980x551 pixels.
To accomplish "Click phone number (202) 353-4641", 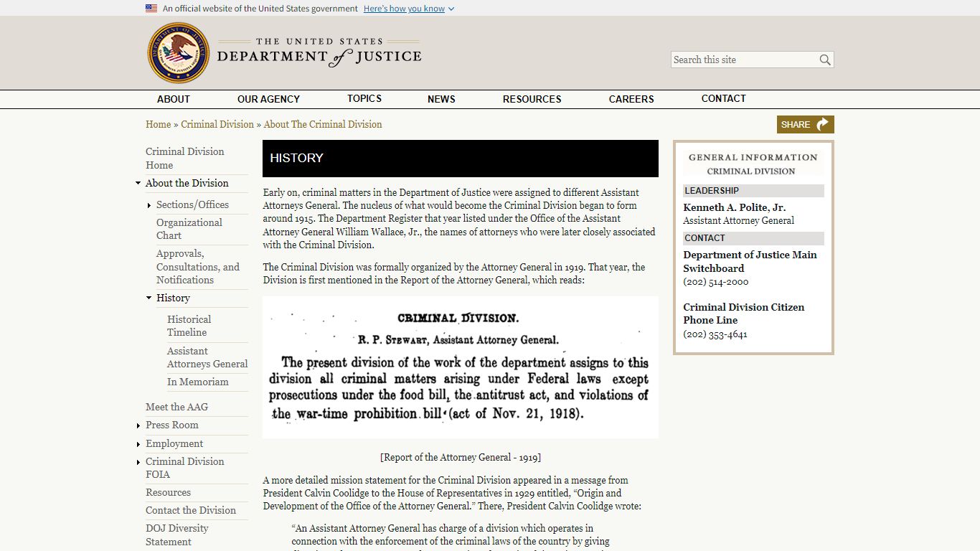I will tap(715, 334).
